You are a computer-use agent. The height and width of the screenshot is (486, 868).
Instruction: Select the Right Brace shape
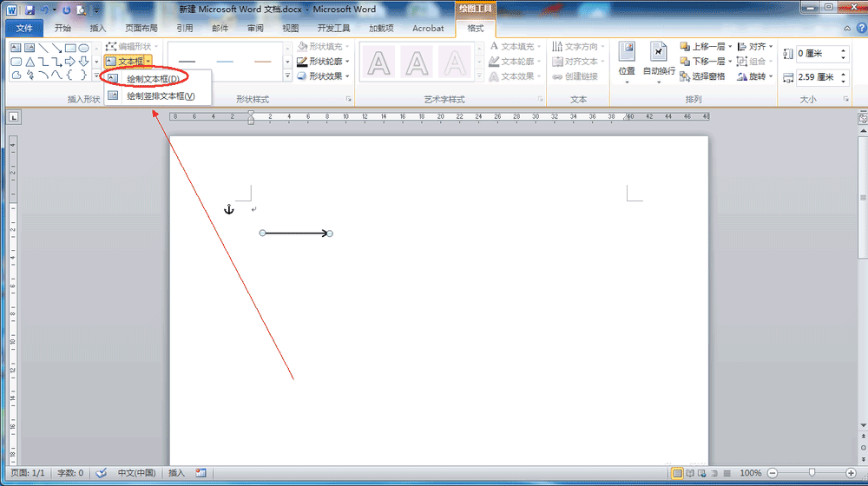tap(83, 75)
